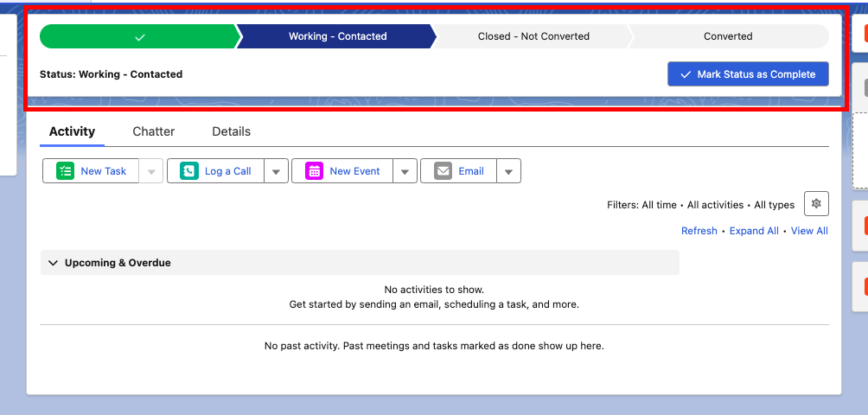868x415 pixels.
Task: Click the green New Task icon
Action: point(66,171)
